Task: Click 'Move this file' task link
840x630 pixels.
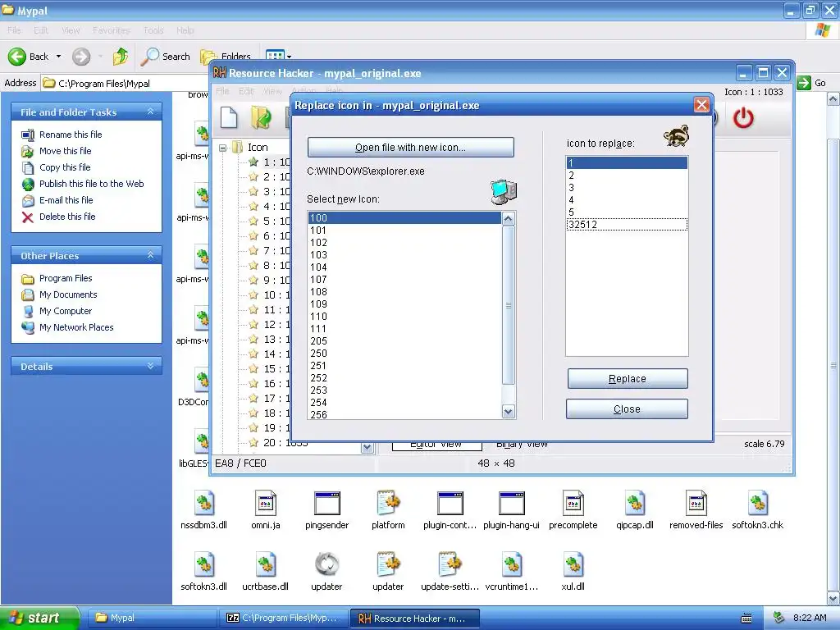Action: point(66,151)
